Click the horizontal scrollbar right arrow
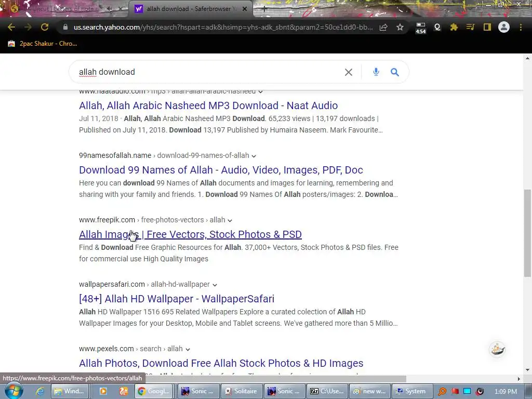Image resolution: width=532 pixels, height=399 pixels. pos(519,379)
